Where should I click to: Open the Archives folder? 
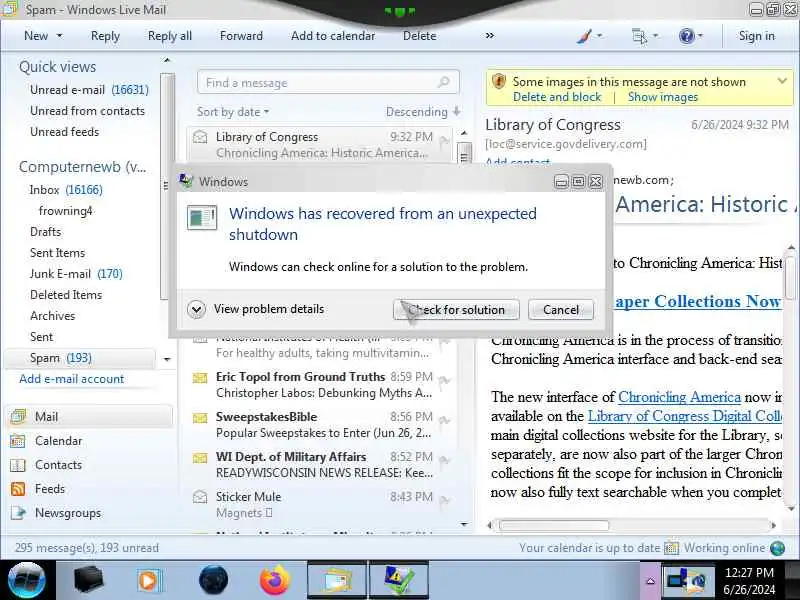(x=53, y=316)
